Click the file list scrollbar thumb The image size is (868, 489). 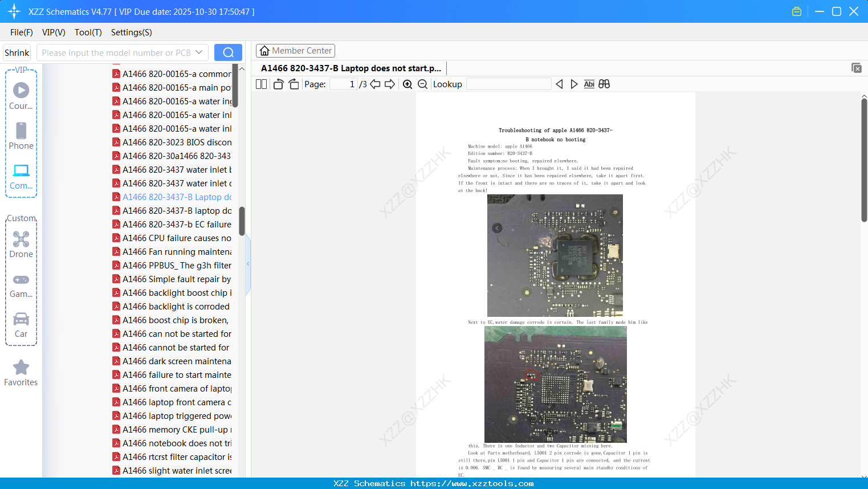click(x=242, y=221)
